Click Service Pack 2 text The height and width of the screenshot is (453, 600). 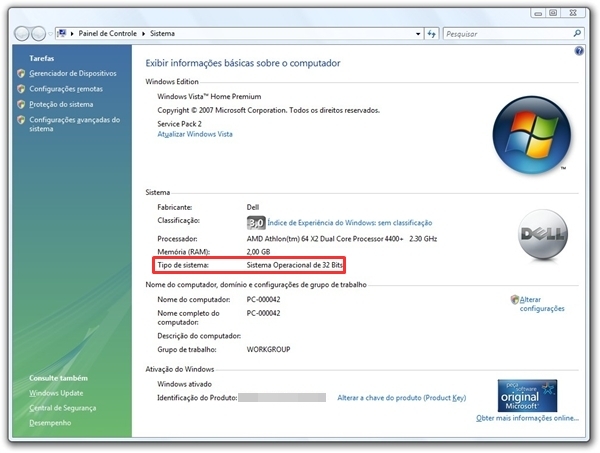pyautogui.click(x=179, y=124)
